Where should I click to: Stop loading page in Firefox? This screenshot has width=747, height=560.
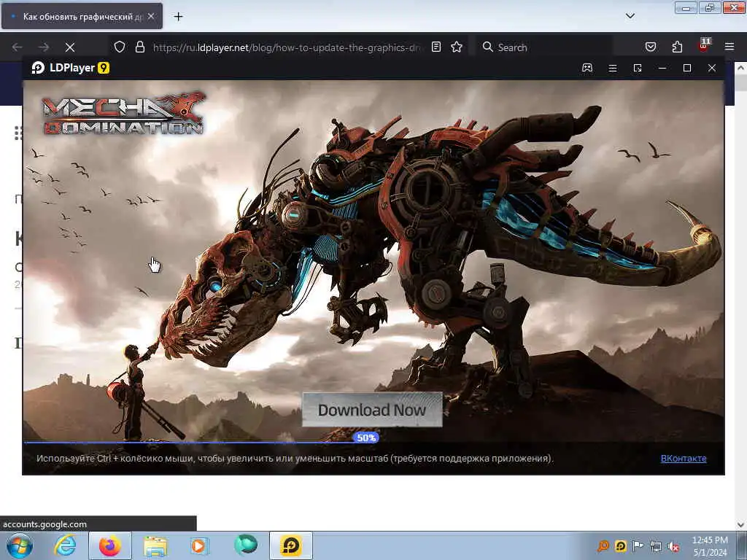[x=70, y=47]
